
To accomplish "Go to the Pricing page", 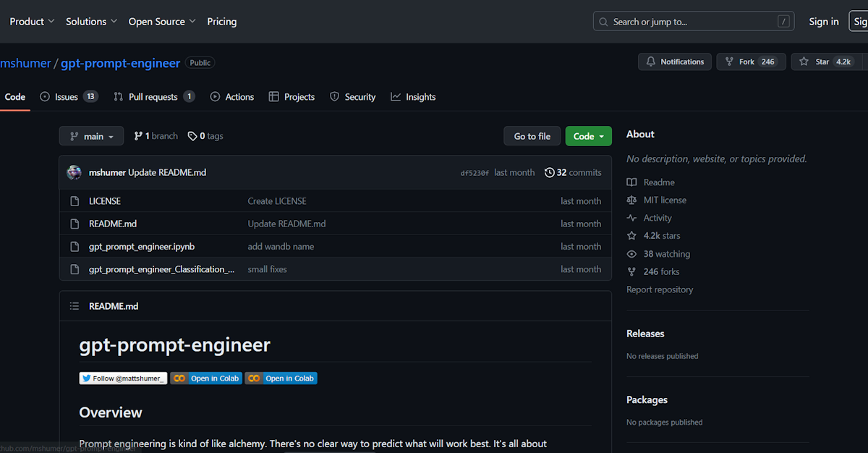I will click(x=222, y=22).
